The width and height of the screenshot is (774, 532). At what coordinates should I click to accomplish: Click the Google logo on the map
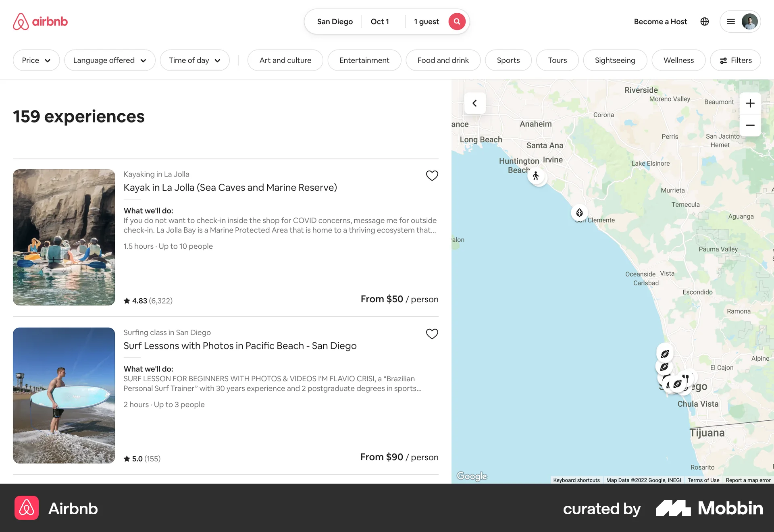click(471, 476)
